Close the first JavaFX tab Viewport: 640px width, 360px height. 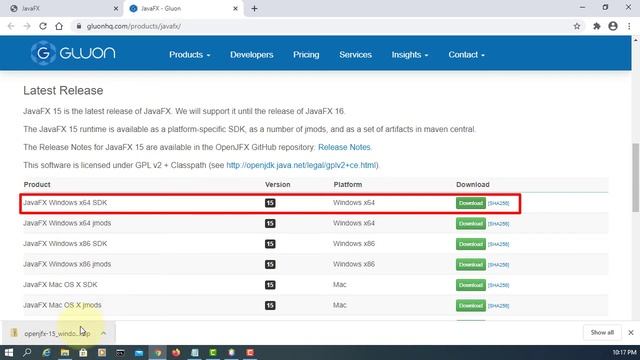point(116,9)
